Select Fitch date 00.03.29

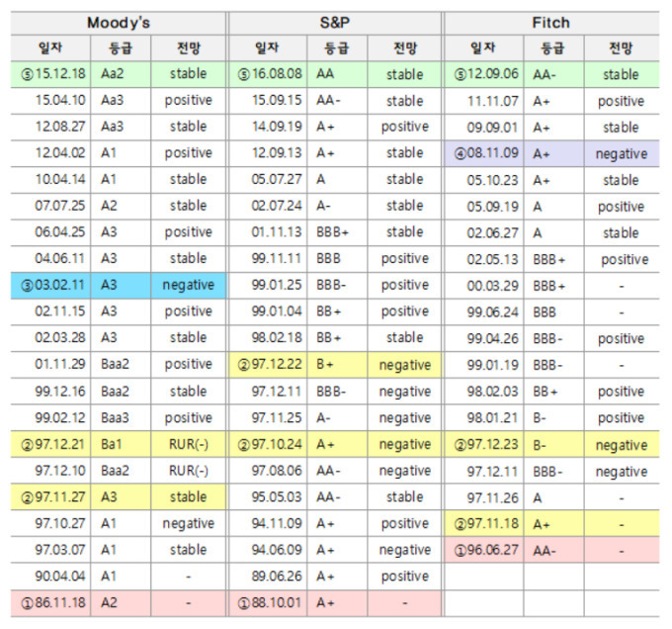(493, 286)
